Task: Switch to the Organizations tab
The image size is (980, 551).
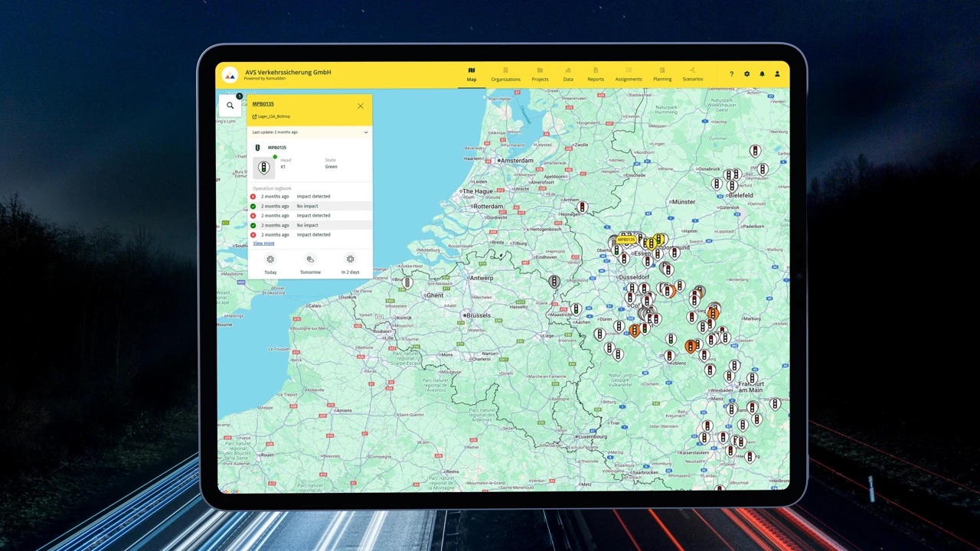Action: click(x=505, y=74)
